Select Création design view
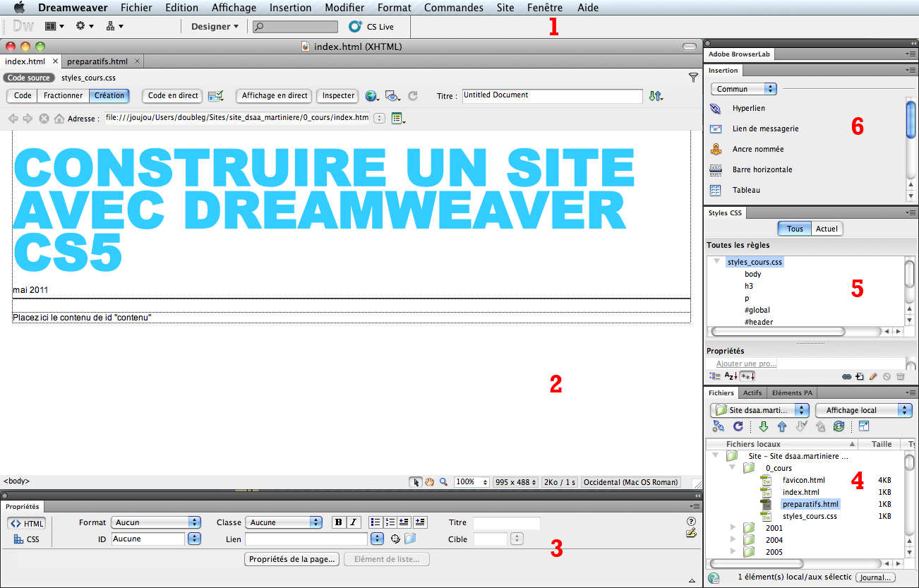The image size is (919, 588). tap(109, 96)
